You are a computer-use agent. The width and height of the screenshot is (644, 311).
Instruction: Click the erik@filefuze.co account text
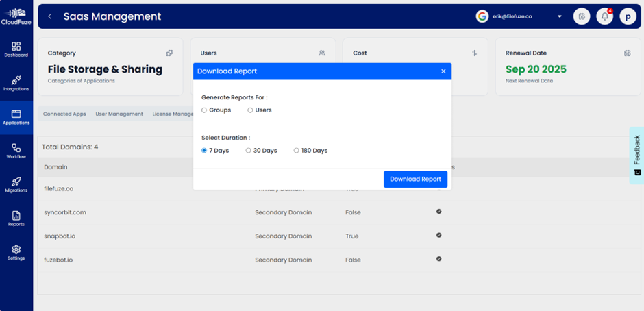tap(512, 17)
